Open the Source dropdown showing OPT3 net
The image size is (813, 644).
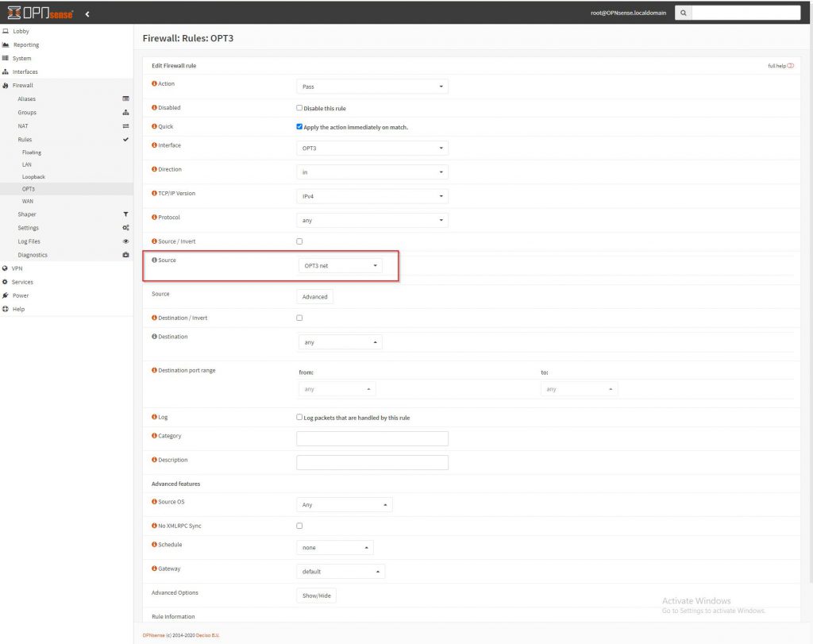coord(339,266)
